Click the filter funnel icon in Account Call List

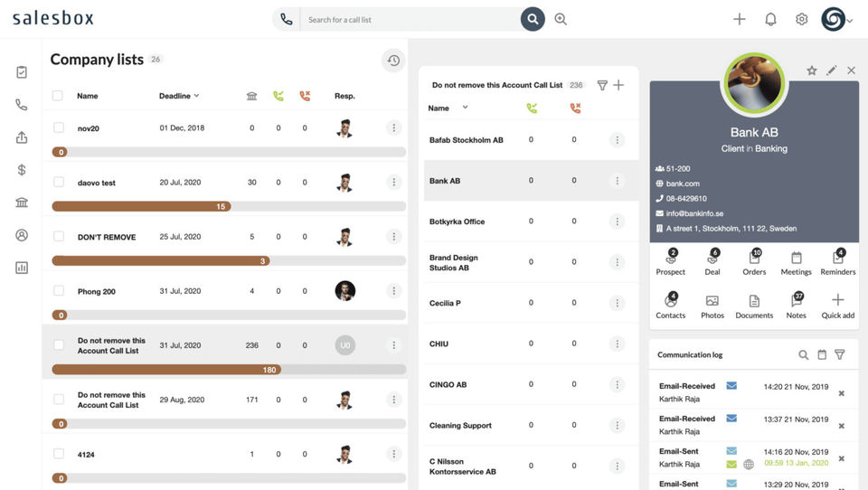point(602,85)
